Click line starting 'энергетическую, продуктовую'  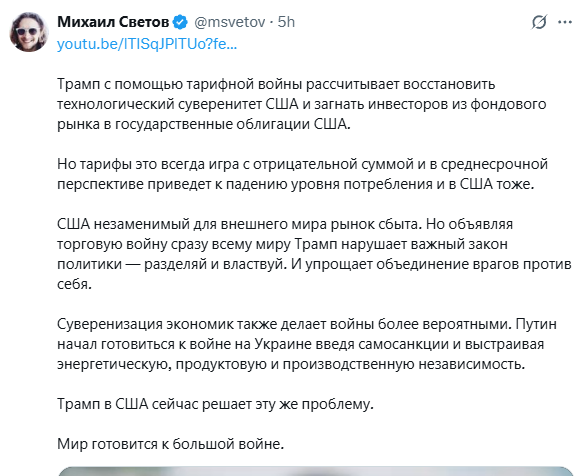[291, 364]
